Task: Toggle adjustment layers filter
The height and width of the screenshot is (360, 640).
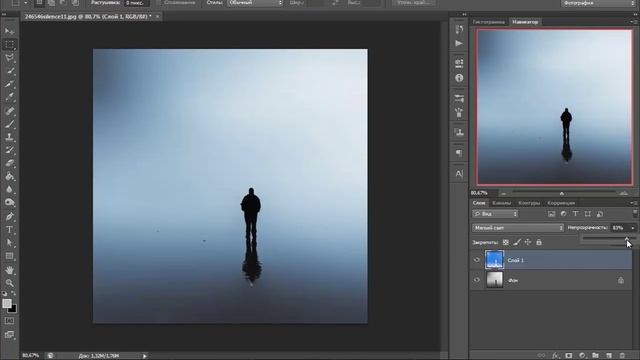Action: (x=563, y=214)
